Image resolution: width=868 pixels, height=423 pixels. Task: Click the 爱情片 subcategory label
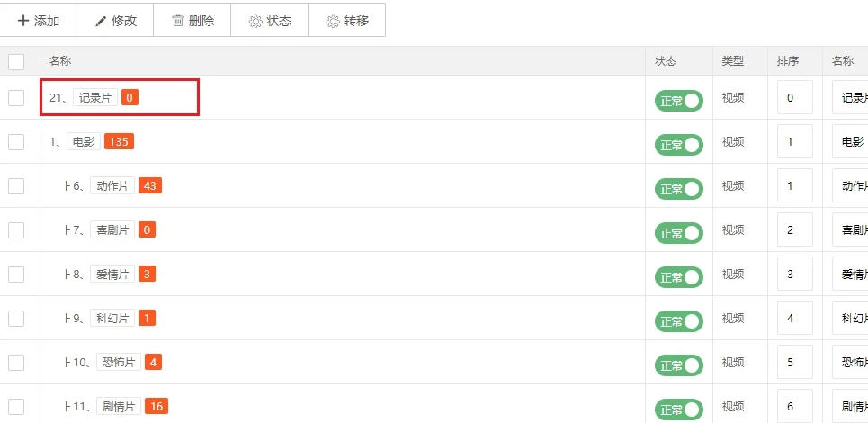(x=112, y=274)
